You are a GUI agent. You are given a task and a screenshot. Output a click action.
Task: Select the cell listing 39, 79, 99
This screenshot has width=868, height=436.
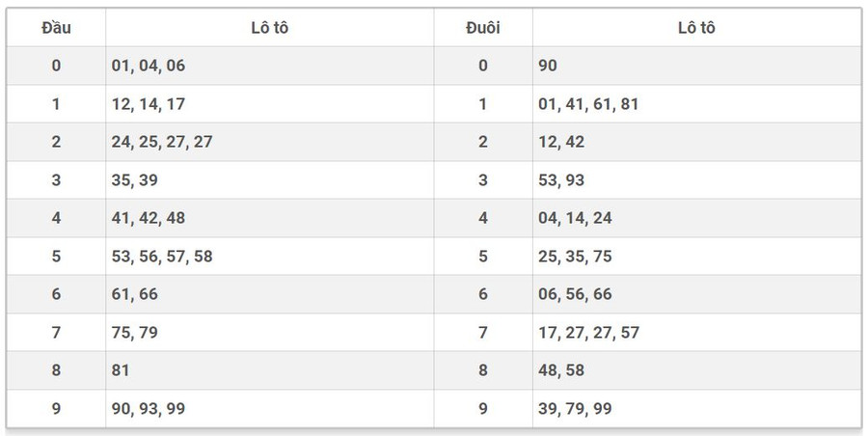[x=575, y=409]
